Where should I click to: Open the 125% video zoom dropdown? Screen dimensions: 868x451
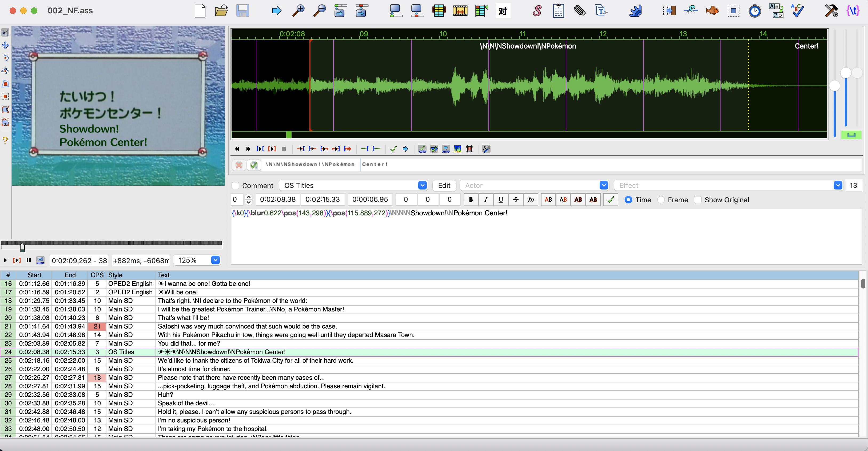215,260
